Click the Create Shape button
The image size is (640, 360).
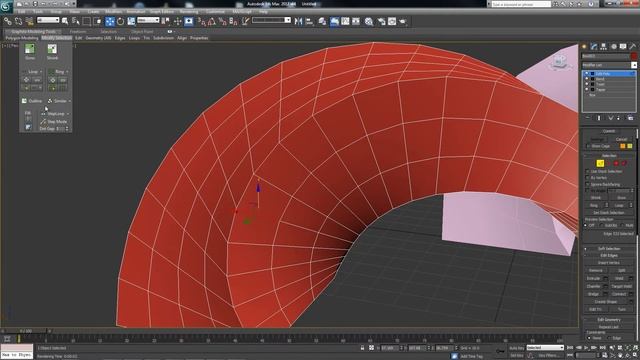pyautogui.click(x=606, y=302)
